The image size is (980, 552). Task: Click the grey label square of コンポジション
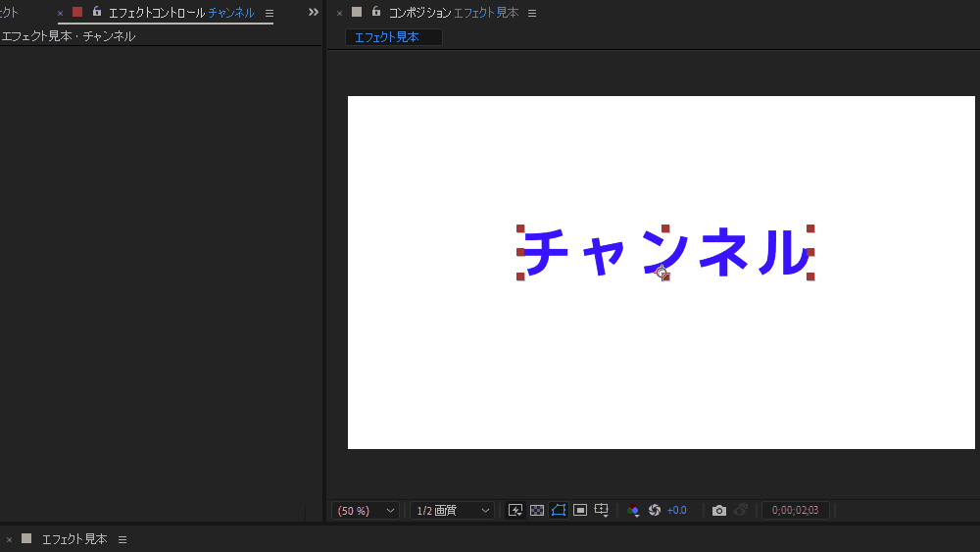click(x=357, y=12)
